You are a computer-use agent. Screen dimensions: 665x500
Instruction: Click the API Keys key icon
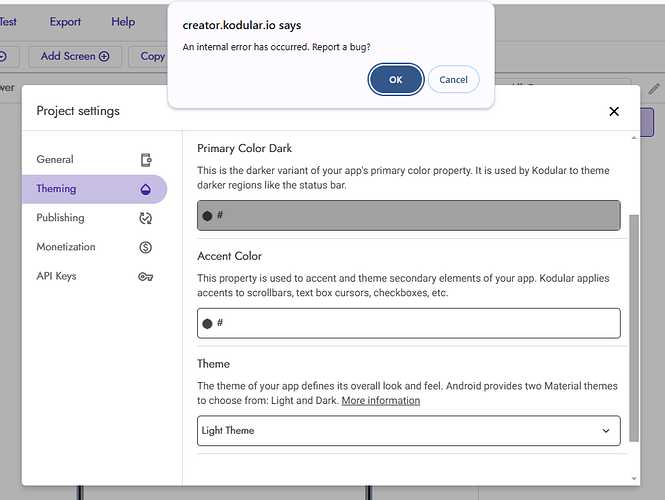click(x=146, y=276)
